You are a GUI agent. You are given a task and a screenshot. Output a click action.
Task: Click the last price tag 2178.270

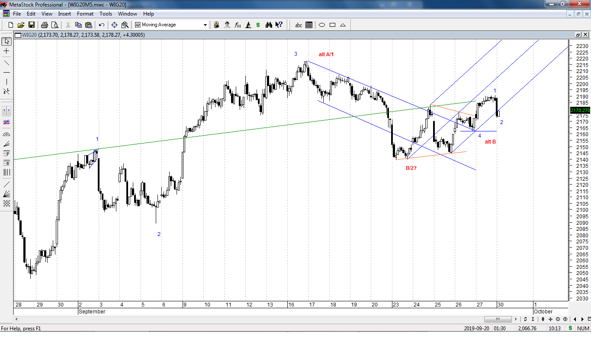pos(580,111)
